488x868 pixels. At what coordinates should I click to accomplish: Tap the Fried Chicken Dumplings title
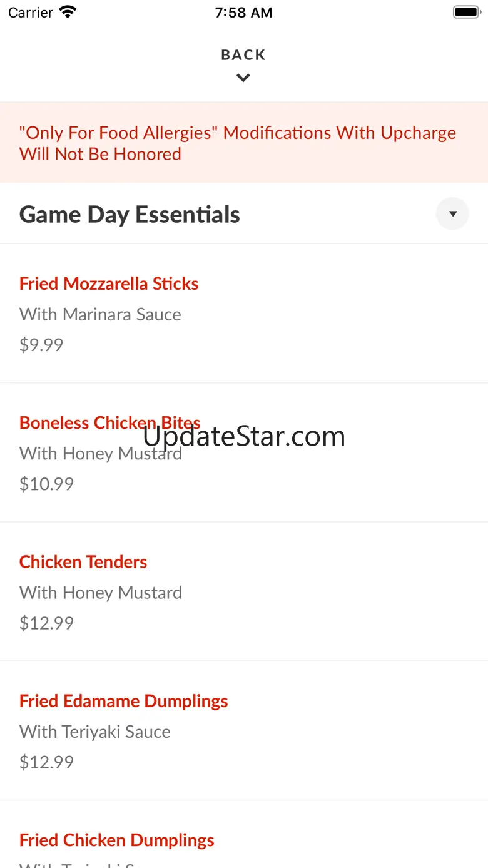[117, 840]
